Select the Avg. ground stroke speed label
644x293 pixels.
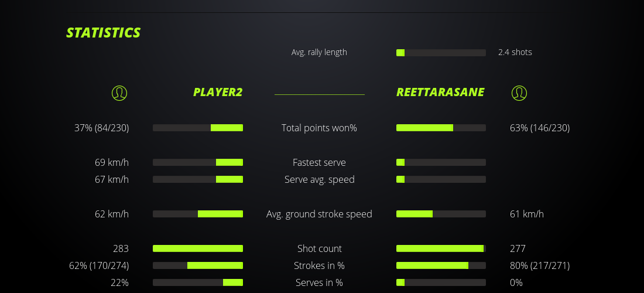pyautogui.click(x=319, y=214)
